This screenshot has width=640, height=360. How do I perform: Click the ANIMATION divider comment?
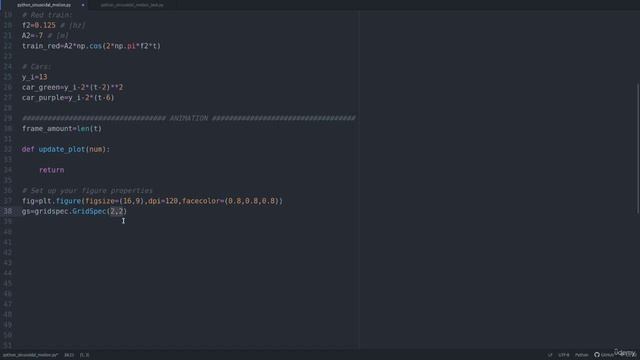click(x=189, y=118)
